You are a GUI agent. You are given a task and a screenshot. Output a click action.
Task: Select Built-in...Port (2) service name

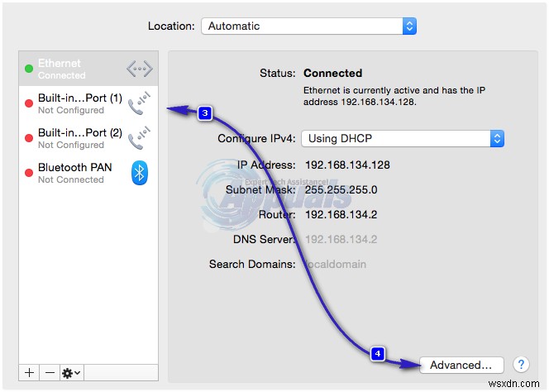79,133
